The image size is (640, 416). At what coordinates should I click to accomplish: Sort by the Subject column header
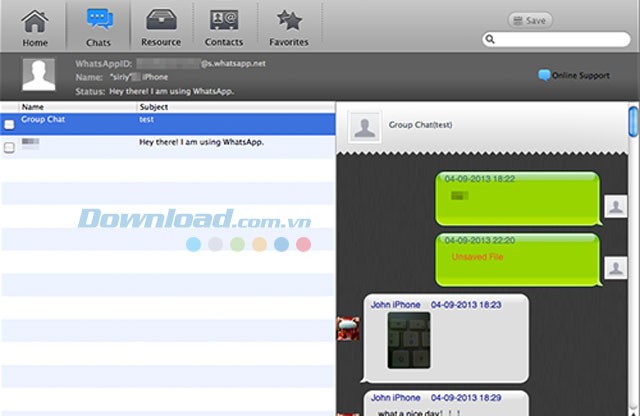click(153, 107)
